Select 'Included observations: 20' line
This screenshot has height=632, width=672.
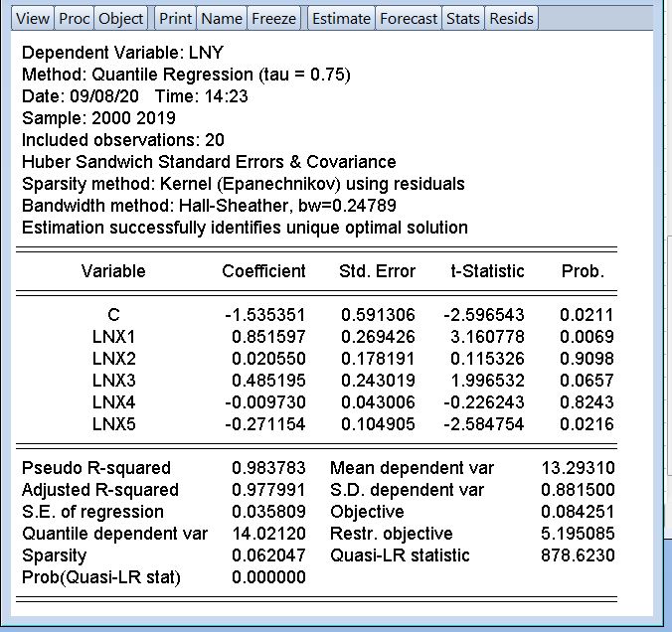click(123, 140)
